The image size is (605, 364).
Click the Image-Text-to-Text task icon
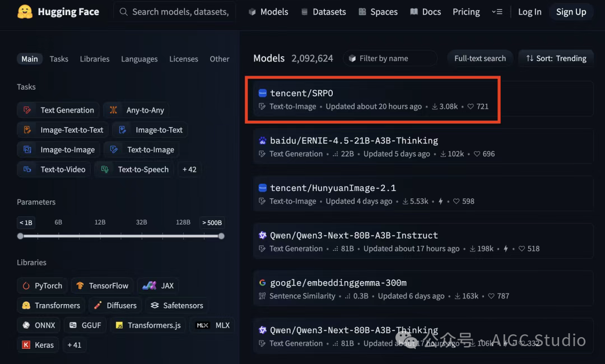27,129
